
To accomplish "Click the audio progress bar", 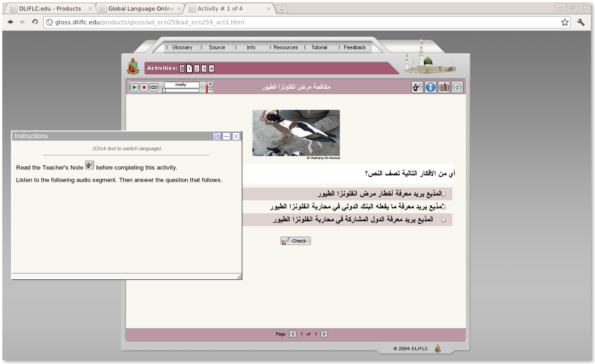I will coord(181,91).
